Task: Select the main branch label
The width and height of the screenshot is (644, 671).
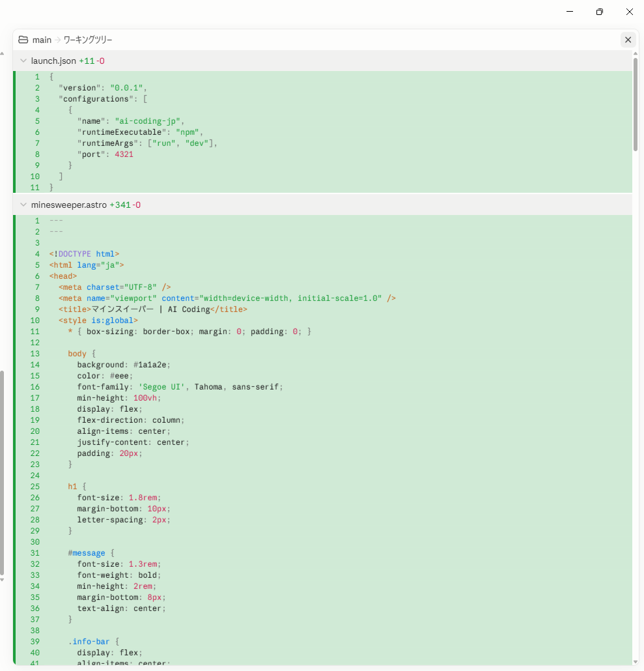Action: click(x=42, y=40)
